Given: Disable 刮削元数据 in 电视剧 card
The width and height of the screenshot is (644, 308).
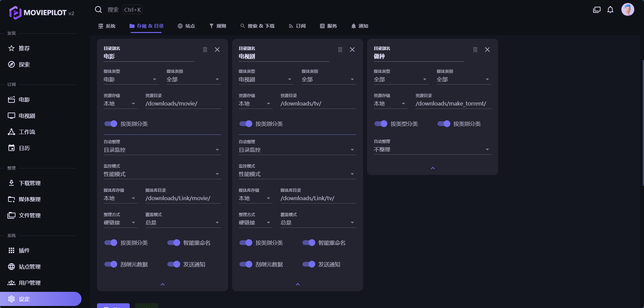Looking at the screenshot, I should (x=246, y=264).
